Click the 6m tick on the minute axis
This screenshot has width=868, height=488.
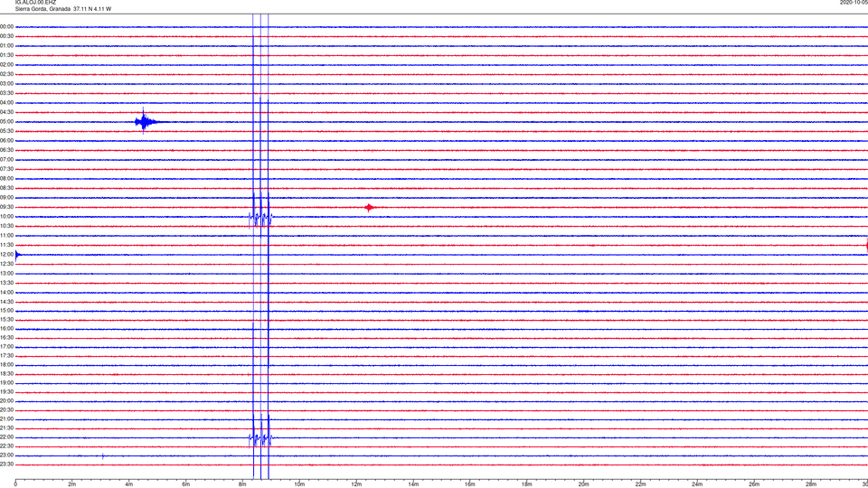(186, 484)
